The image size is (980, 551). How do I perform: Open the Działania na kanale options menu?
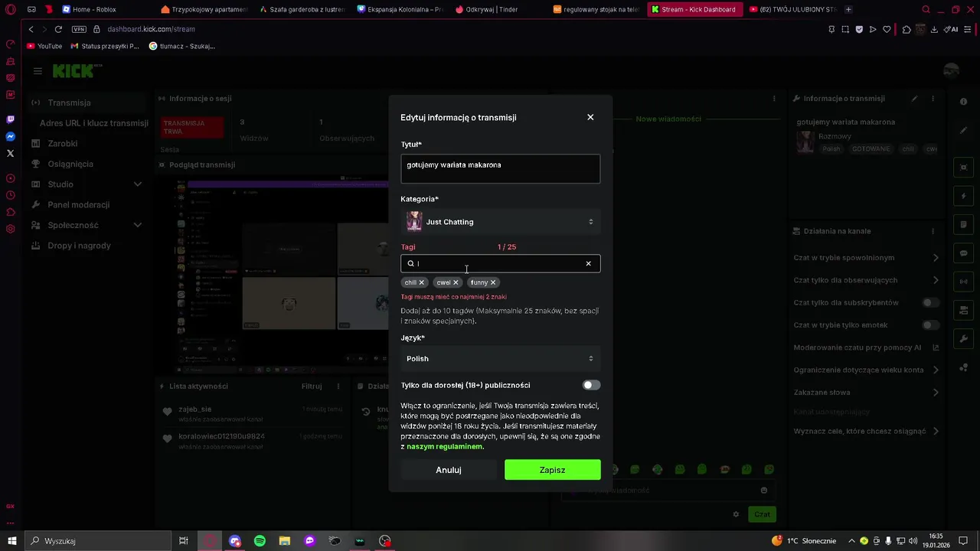(933, 231)
